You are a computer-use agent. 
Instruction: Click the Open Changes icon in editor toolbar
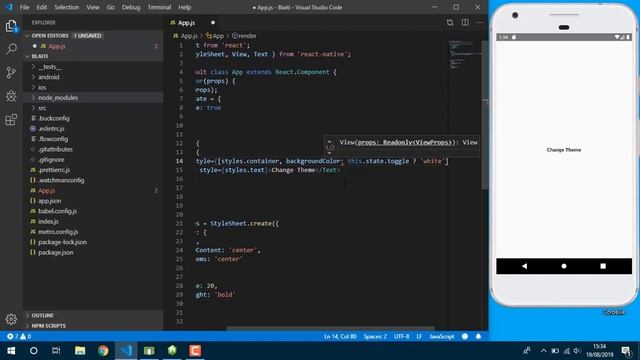(449, 22)
